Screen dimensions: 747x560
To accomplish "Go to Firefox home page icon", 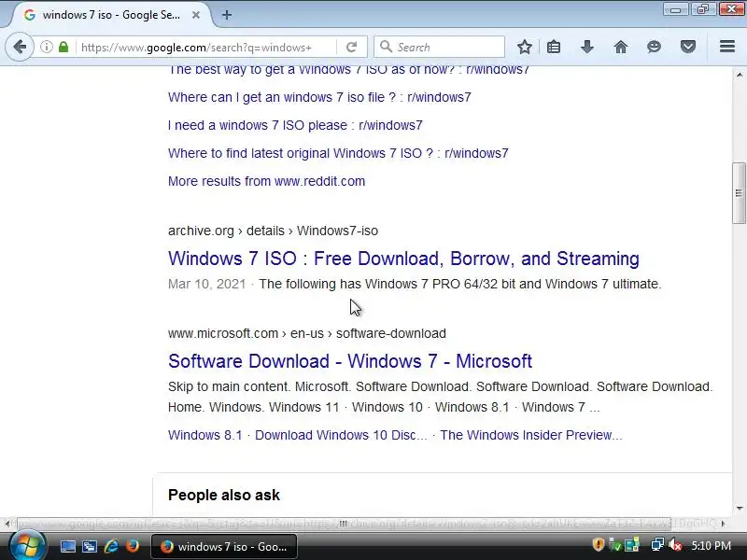I will pyautogui.click(x=620, y=47).
